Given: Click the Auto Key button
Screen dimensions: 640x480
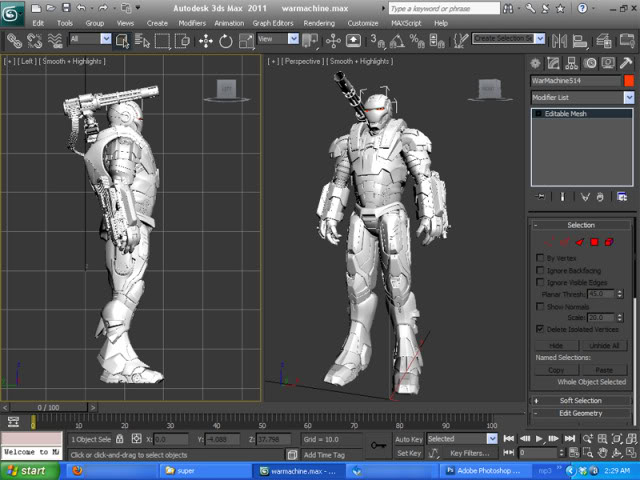Looking at the screenshot, I should 409,439.
